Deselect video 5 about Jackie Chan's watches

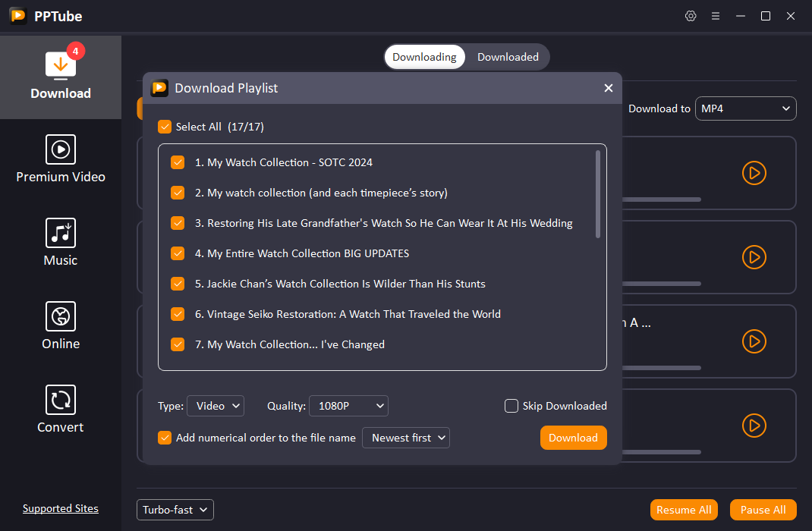point(177,284)
